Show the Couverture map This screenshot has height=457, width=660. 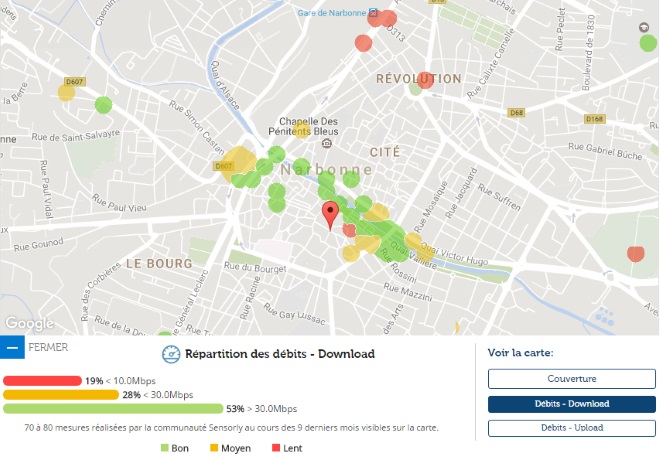[x=571, y=379]
